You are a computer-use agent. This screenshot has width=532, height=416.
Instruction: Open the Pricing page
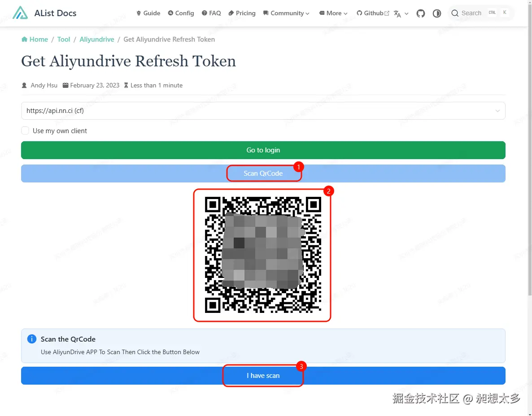(x=242, y=13)
